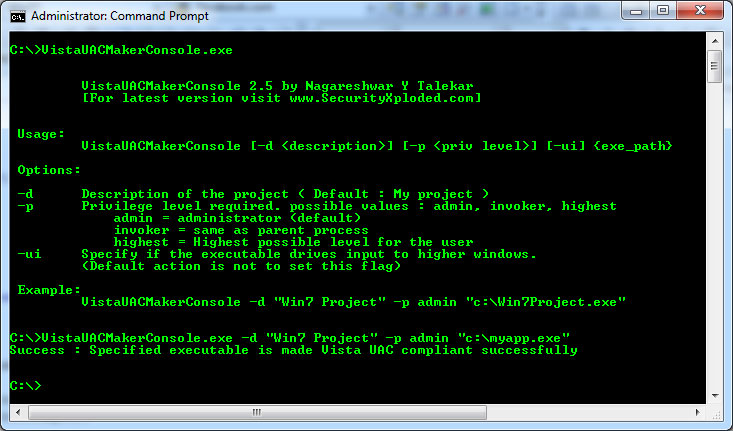Screen dimensions: 733x431
Task: Maximize the Command Prompt window
Action: (662, 12)
